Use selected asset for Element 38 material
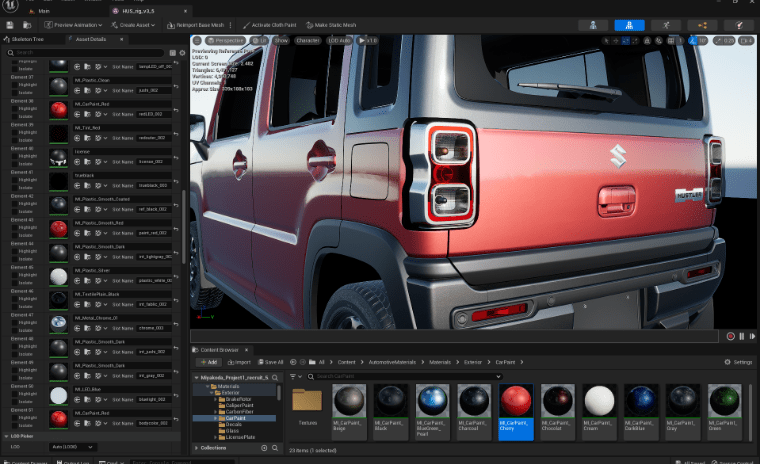The image size is (760, 464). 77,114
